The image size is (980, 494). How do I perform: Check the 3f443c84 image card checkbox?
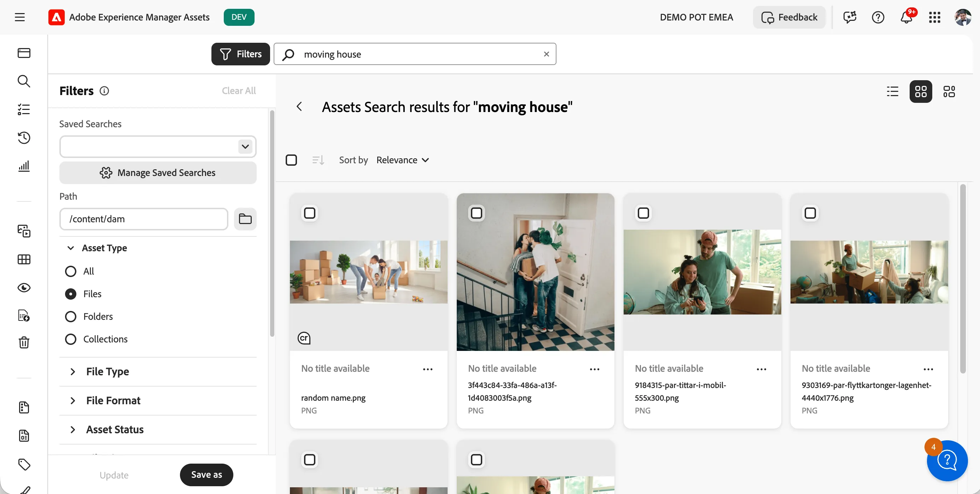(477, 213)
